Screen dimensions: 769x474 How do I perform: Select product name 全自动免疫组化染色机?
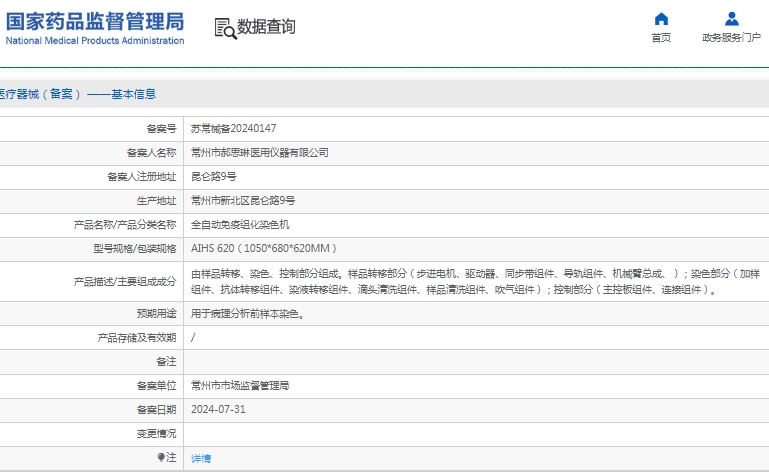[x=240, y=225]
